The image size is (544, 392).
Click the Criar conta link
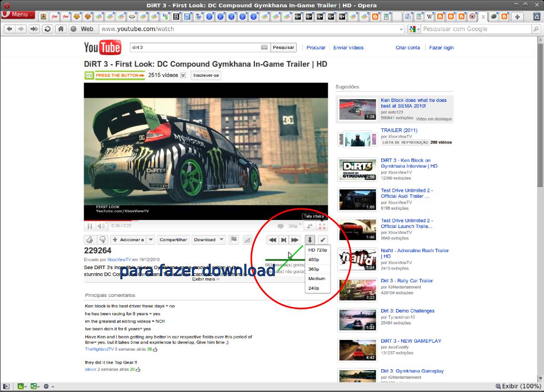coord(408,48)
